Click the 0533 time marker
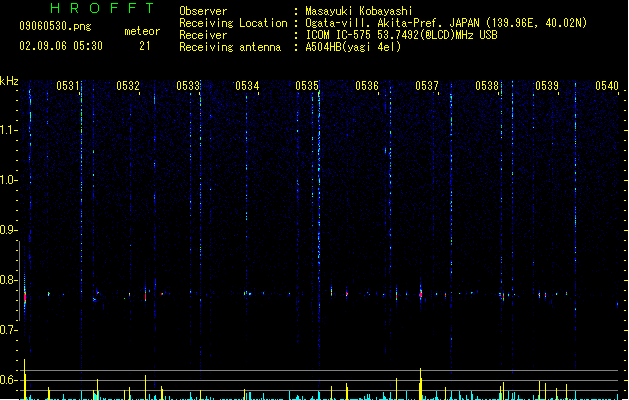This screenshot has height=400, width=629. [x=188, y=86]
